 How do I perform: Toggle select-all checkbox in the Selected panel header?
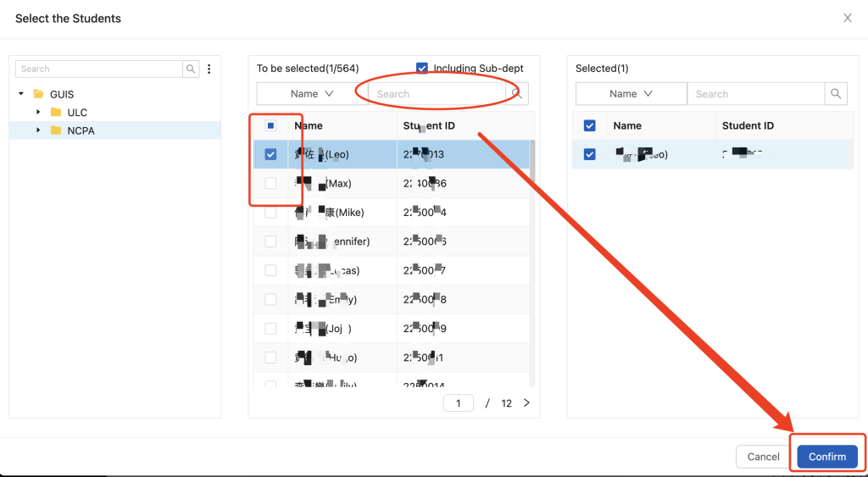[x=590, y=125]
